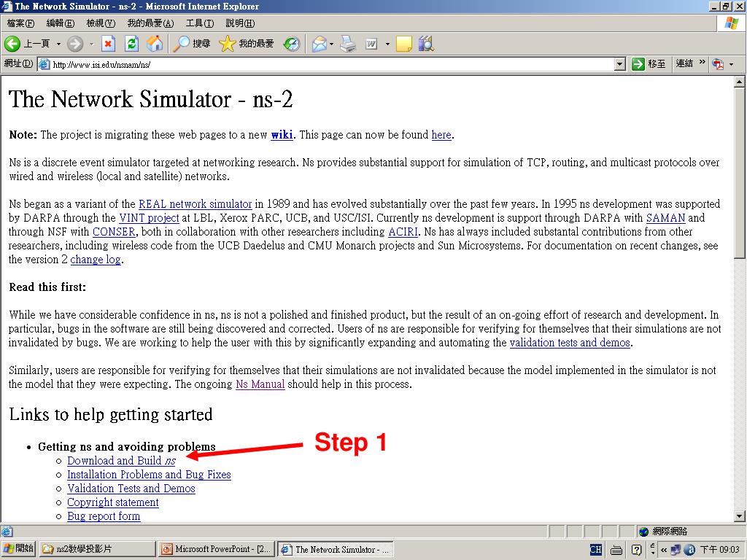Open the Favorites menu (我的最愛)
747x560 pixels.
tap(150, 23)
